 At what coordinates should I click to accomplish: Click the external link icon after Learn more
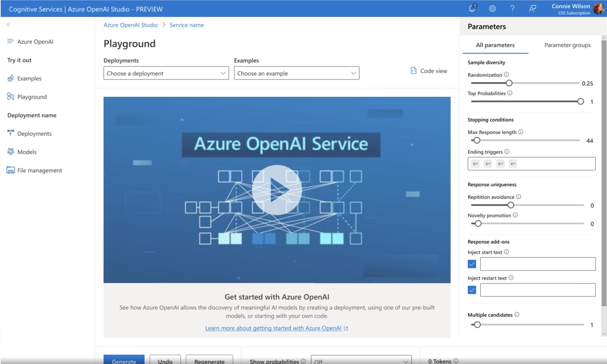coord(346,328)
